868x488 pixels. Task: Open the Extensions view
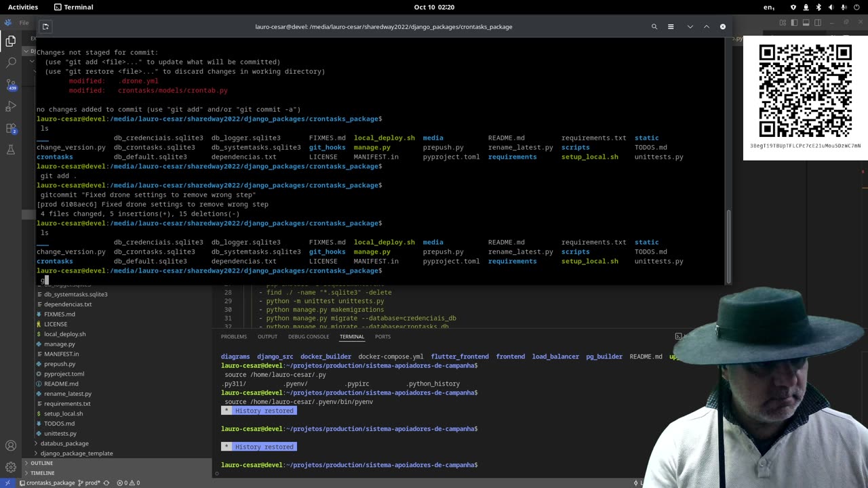(11, 128)
